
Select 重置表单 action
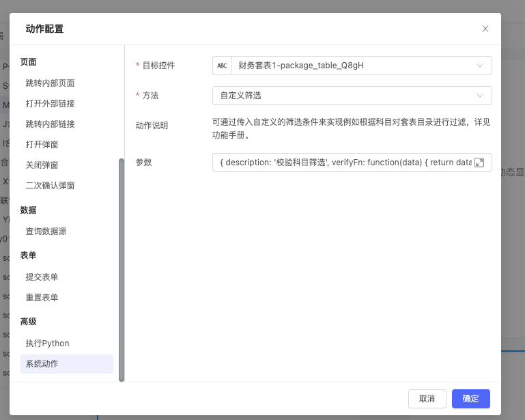(x=42, y=298)
